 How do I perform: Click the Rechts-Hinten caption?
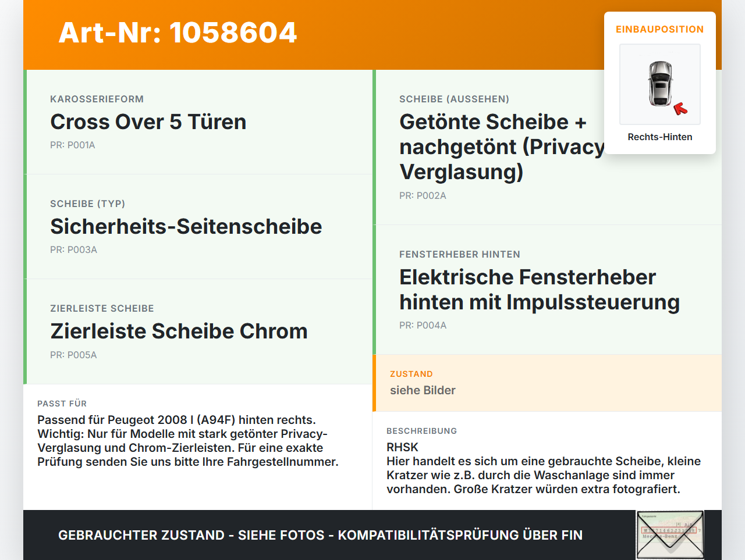[660, 137]
